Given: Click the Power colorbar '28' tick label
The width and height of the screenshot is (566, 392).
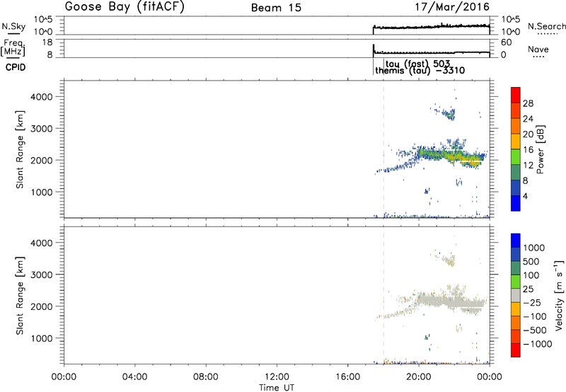Looking at the screenshot, I should click(528, 103).
